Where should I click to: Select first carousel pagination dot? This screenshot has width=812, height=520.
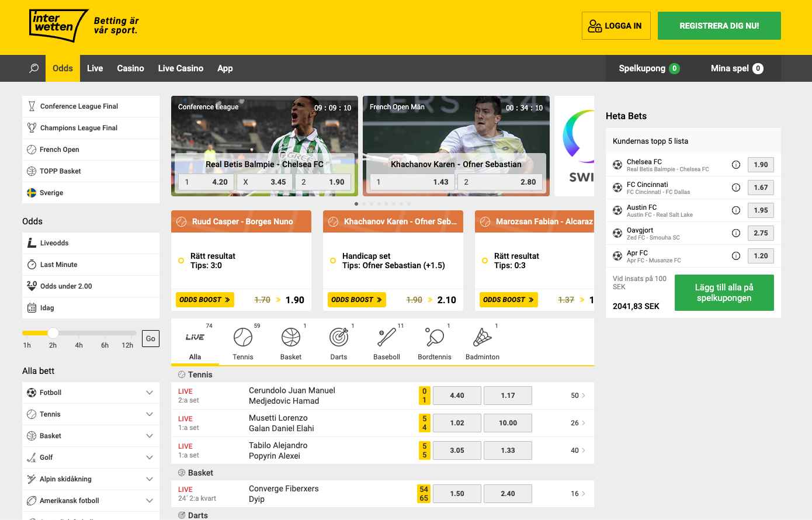pyautogui.click(x=356, y=204)
